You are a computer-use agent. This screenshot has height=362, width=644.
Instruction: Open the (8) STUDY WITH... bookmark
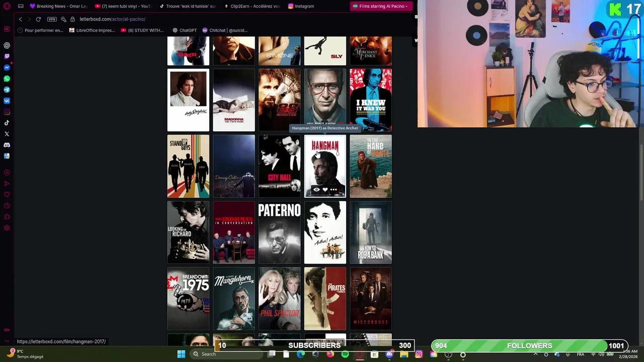[142, 30]
